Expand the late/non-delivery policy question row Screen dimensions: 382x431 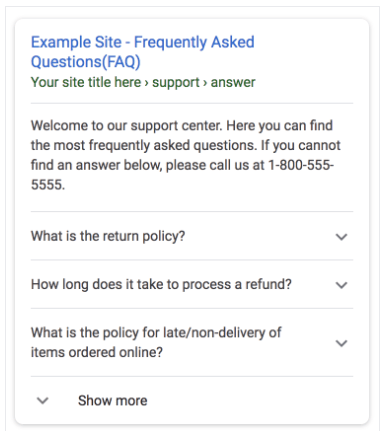tap(192, 343)
